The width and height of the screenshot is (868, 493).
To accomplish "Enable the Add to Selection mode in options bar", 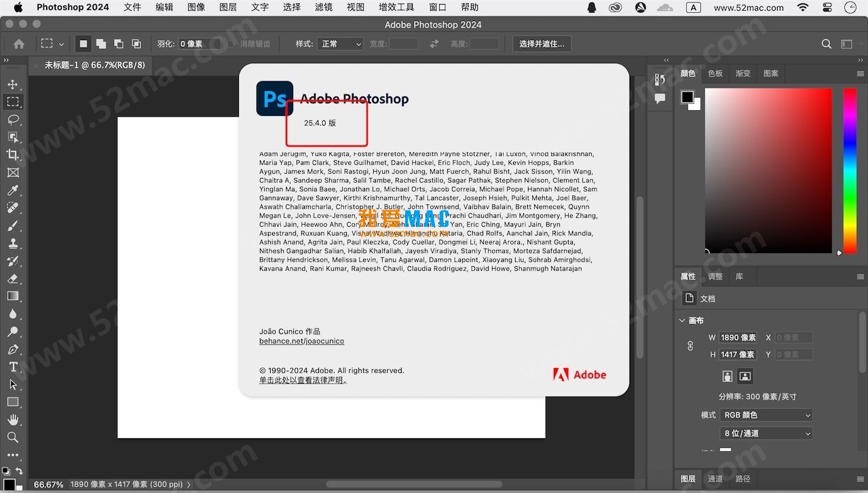I will pos(100,43).
